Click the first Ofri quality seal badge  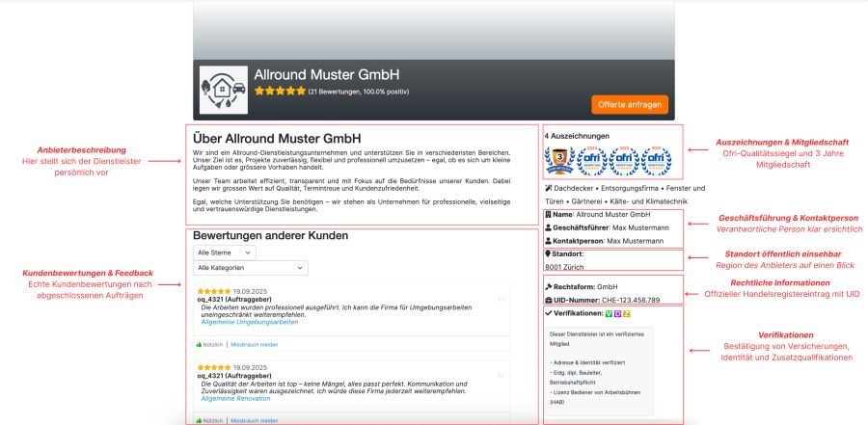pos(591,157)
